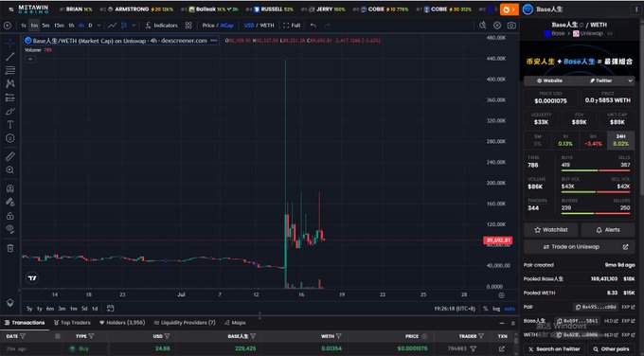Set chart interval to 5m
The height and width of the screenshot is (356, 644).
(45, 26)
